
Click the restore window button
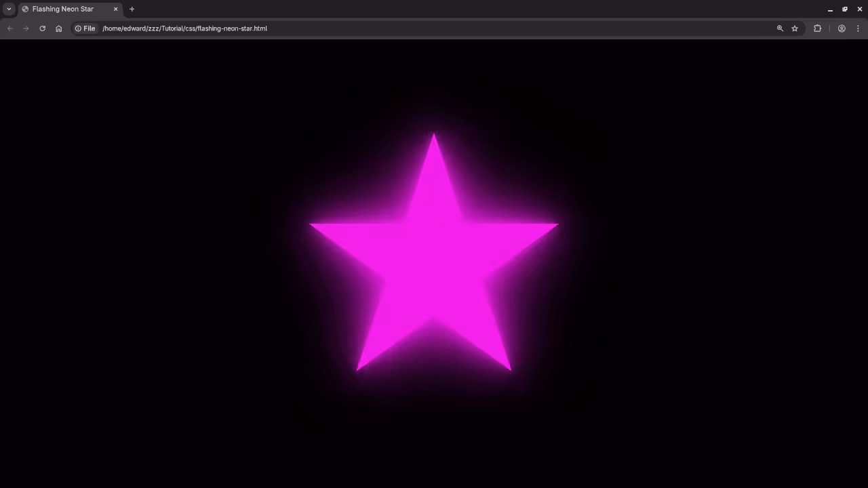(x=845, y=9)
